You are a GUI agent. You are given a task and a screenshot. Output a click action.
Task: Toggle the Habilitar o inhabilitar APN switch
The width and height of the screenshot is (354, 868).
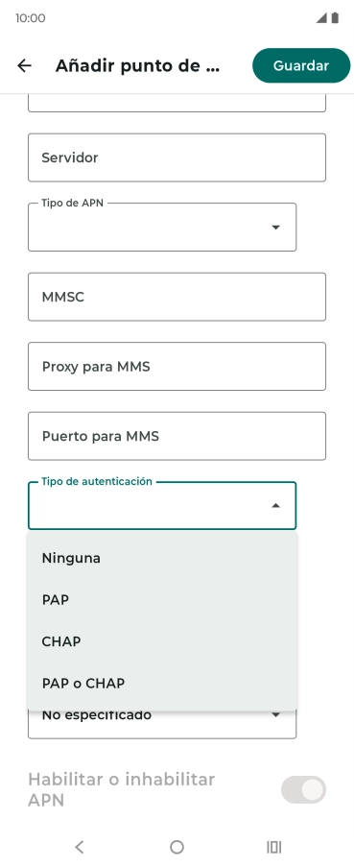tap(303, 789)
